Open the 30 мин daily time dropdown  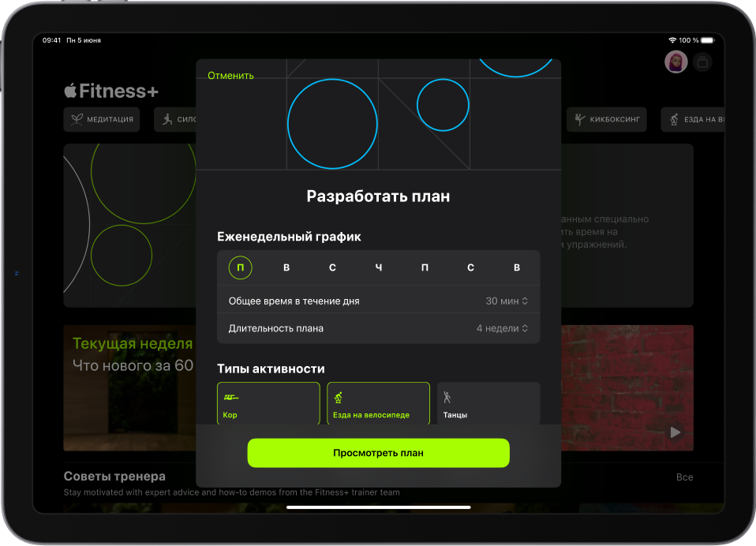(x=507, y=301)
